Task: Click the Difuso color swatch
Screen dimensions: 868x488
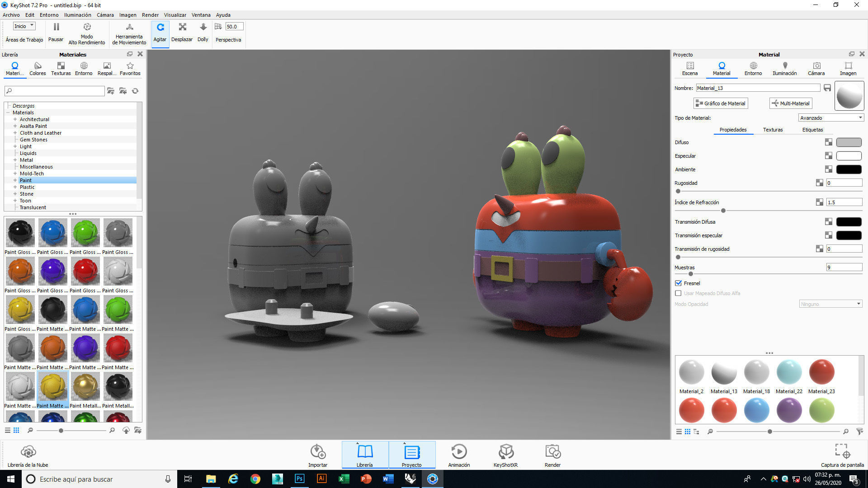Action: tap(849, 142)
